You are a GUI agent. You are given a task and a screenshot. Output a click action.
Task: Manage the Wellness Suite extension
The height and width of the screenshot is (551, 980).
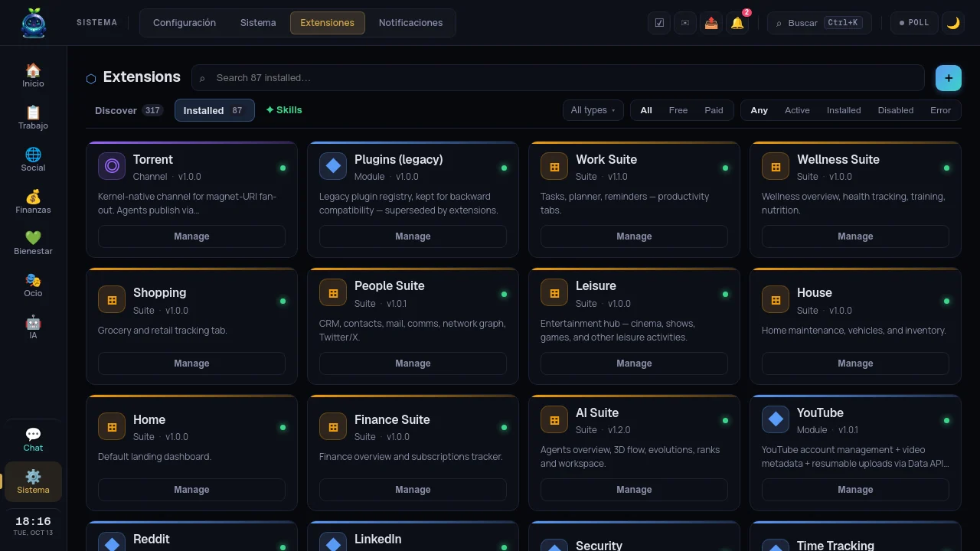pos(855,236)
